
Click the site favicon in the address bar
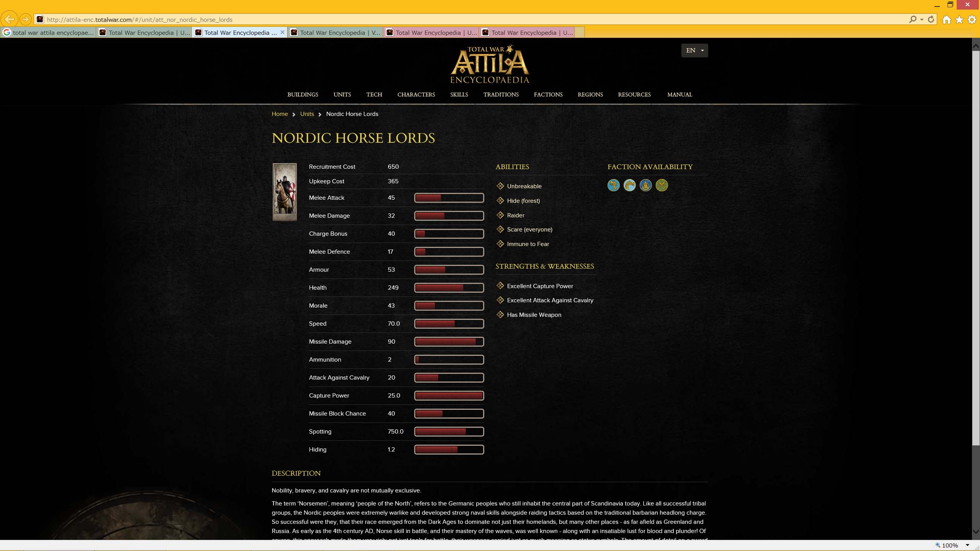coord(40,19)
